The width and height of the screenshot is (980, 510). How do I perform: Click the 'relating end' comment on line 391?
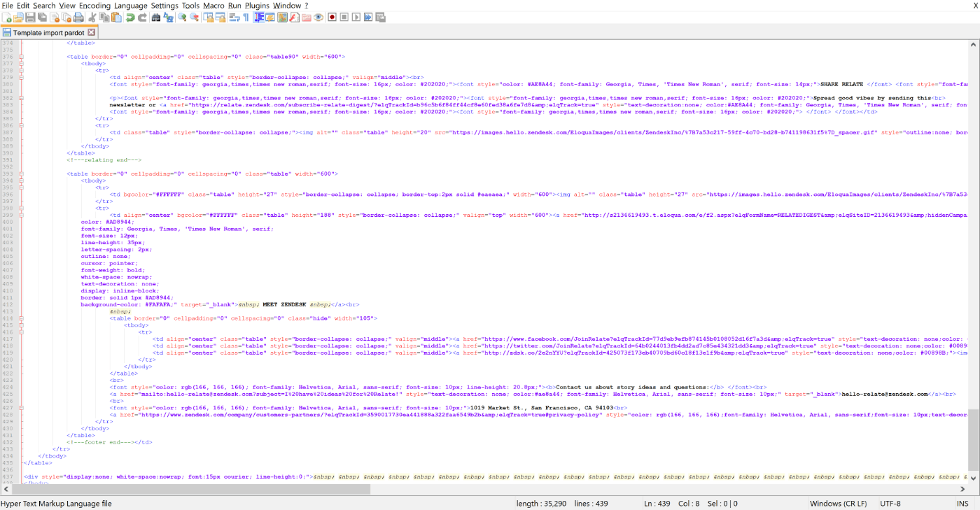click(104, 160)
